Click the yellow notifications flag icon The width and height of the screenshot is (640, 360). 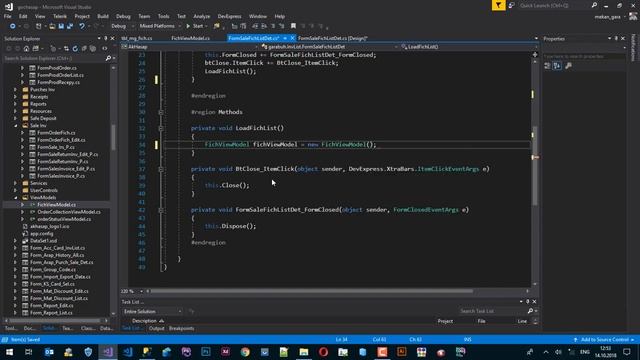[498, 5]
